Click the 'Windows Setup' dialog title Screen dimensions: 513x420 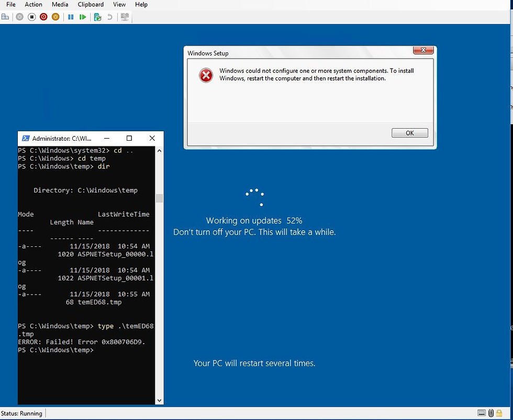[x=208, y=53]
